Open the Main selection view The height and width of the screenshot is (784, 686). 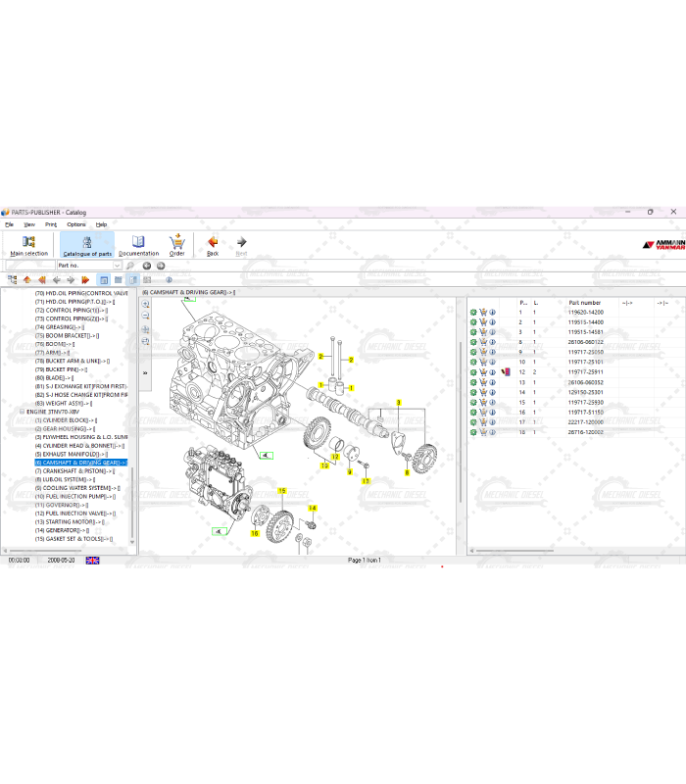click(x=28, y=245)
